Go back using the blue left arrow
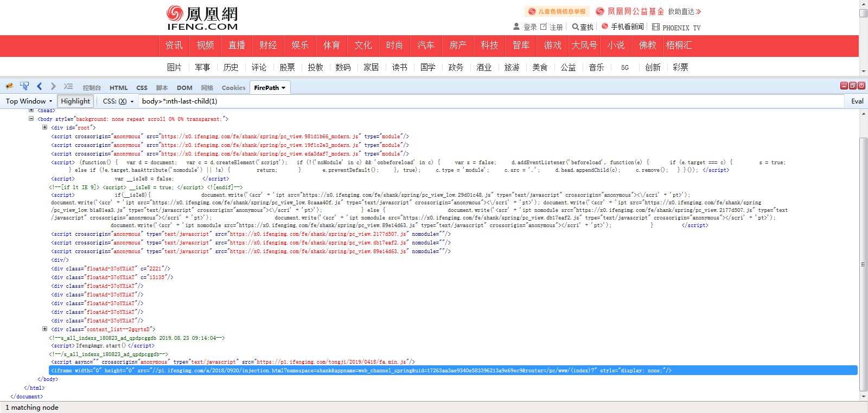This screenshot has height=413, width=868. point(39,86)
